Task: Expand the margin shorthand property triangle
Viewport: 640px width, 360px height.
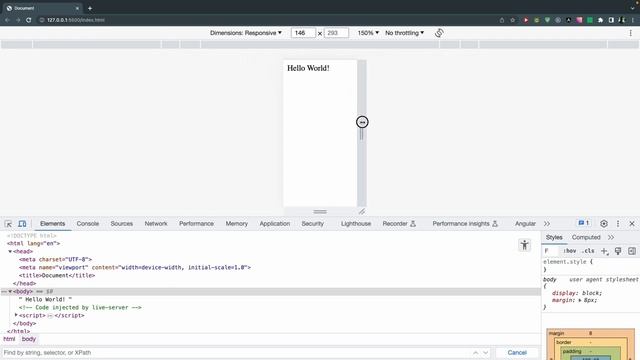Action: 580,300
